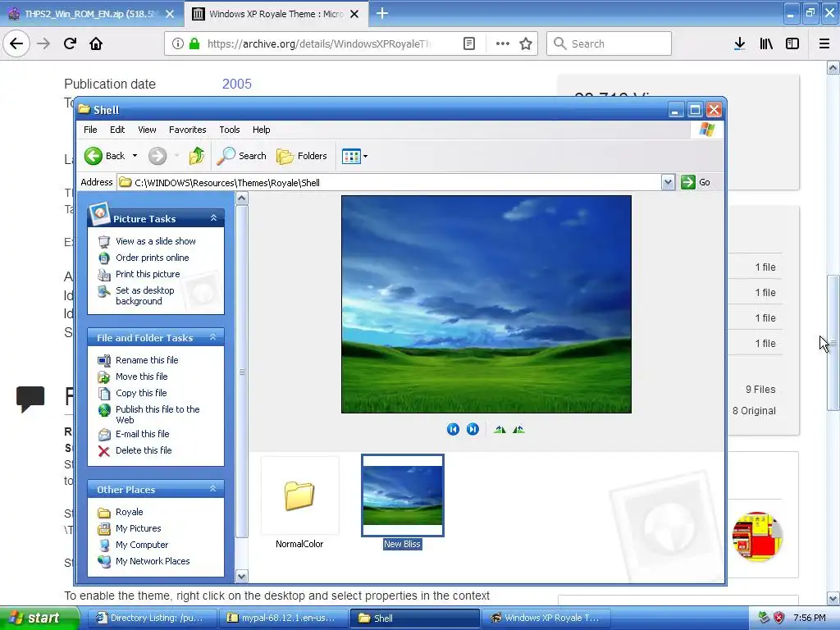Image resolution: width=840 pixels, height=630 pixels.
Task: Collapse the Picture Tasks panel
Action: click(x=214, y=218)
